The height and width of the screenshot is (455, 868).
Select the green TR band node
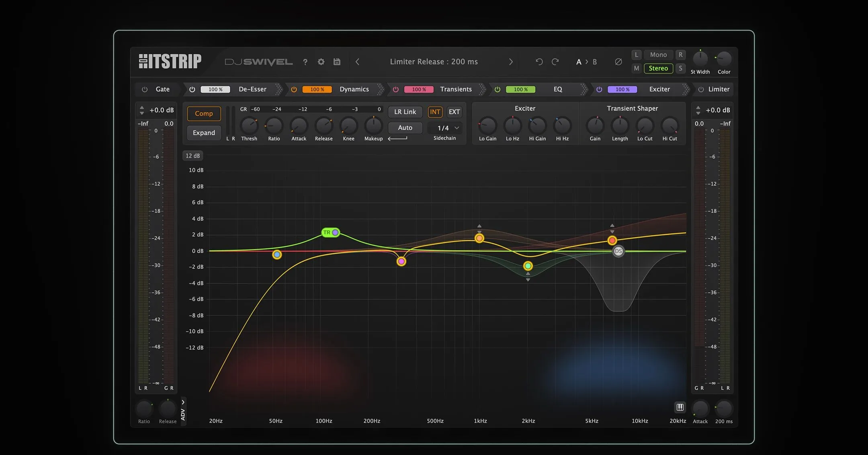coord(331,232)
